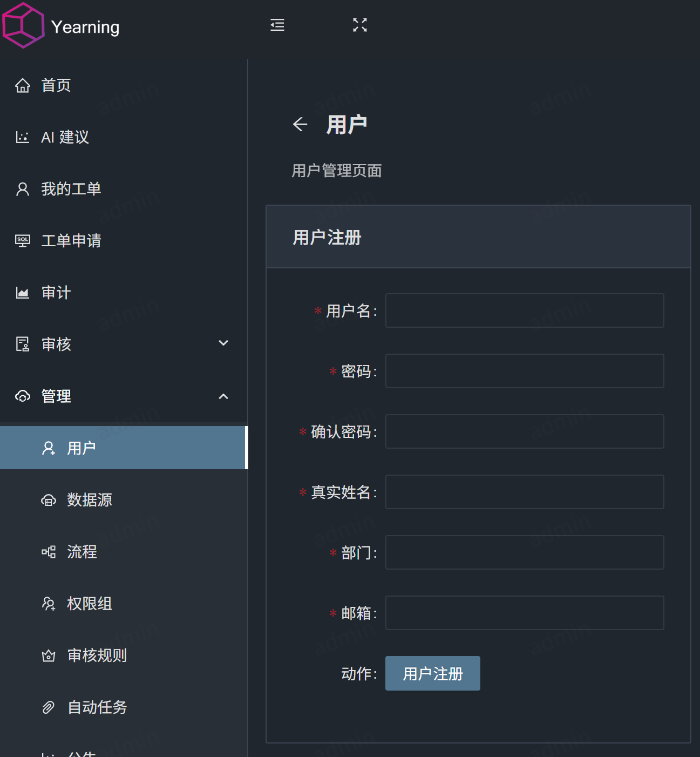Click the SQL icon next to 工单申请
This screenshot has height=757, width=700.
(22, 241)
